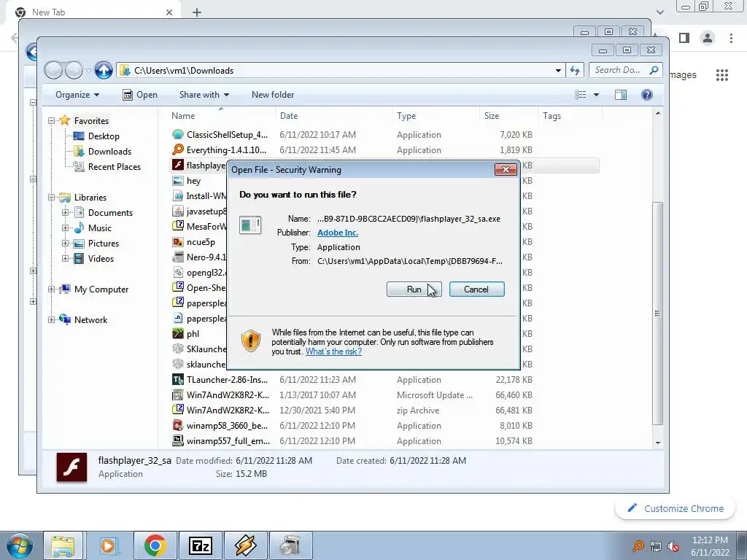747x560 pixels.
Task: Select the hey file icon
Action: pos(178,181)
